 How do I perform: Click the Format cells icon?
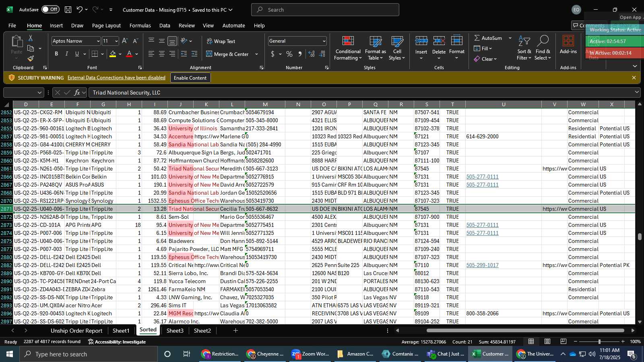coord(456,41)
